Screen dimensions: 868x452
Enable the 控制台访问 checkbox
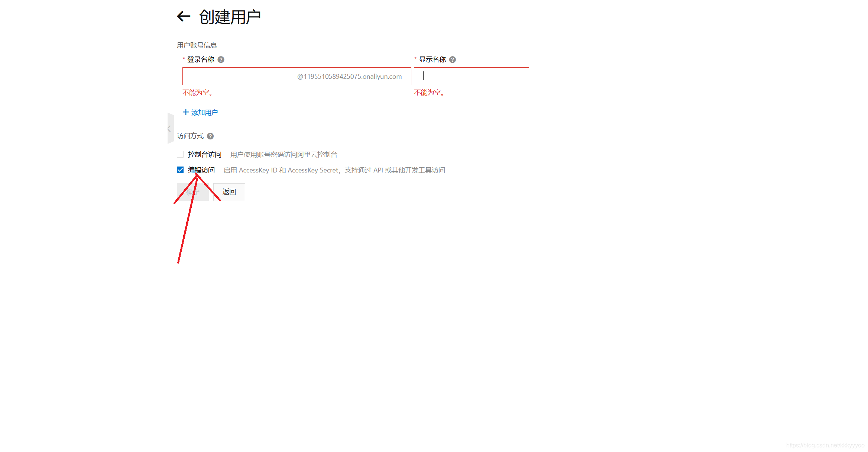[x=180, y=154]
